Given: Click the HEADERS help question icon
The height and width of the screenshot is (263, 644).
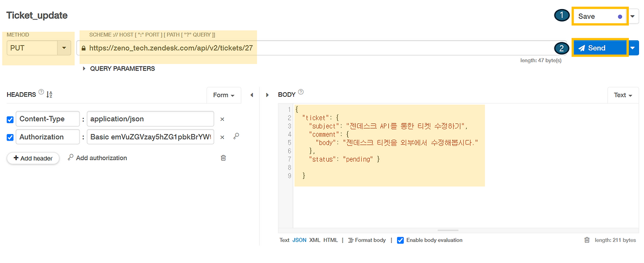Looking at the screenshot, I should [x=41, y=92].
